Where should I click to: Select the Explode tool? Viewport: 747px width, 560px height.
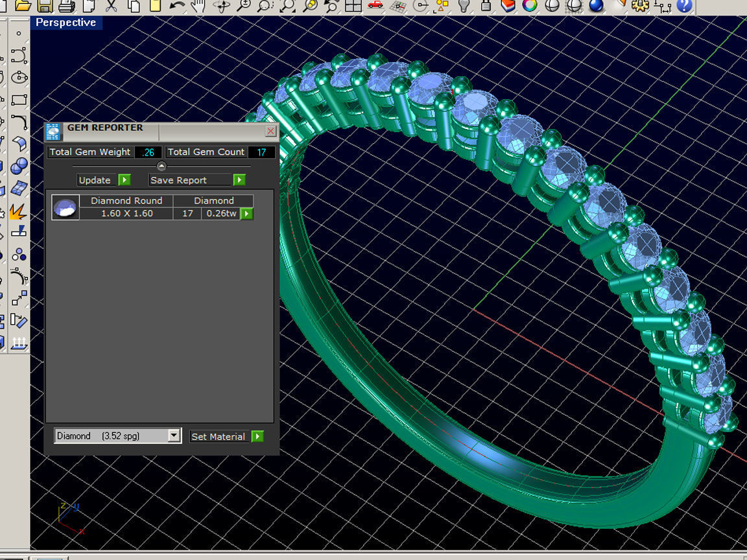click(18, 211)
